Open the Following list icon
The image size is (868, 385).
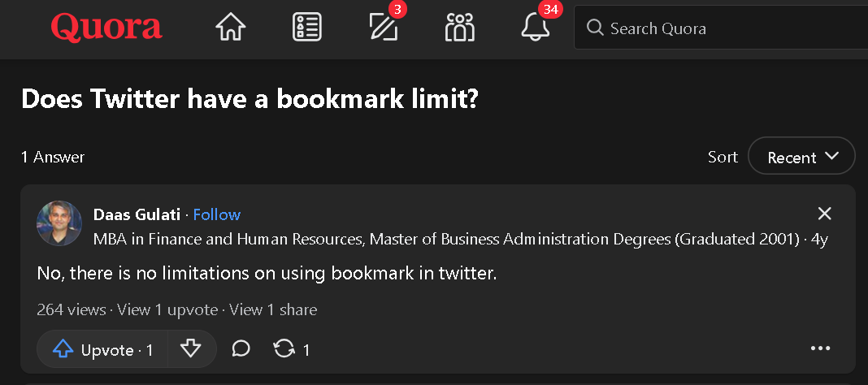306,27
